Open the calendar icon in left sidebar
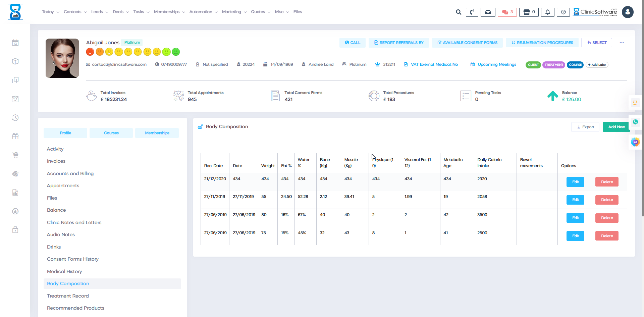The height and width of the screenshot is (317, 644). 15,43
